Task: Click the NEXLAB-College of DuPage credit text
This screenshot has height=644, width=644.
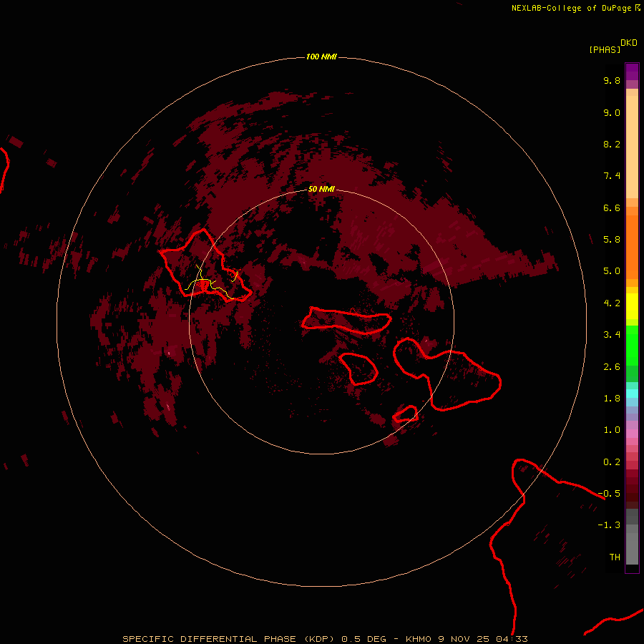Action: (575, 8)
